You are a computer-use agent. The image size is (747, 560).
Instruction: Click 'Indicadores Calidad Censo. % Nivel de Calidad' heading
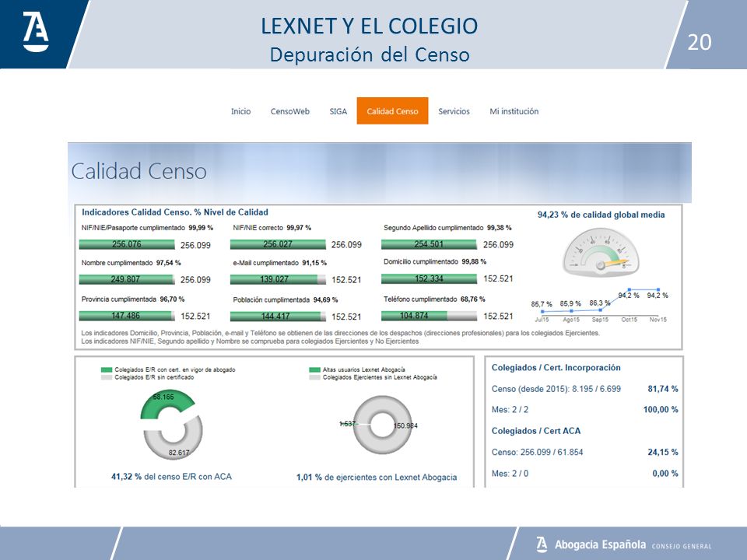click(x=175, y=212)
